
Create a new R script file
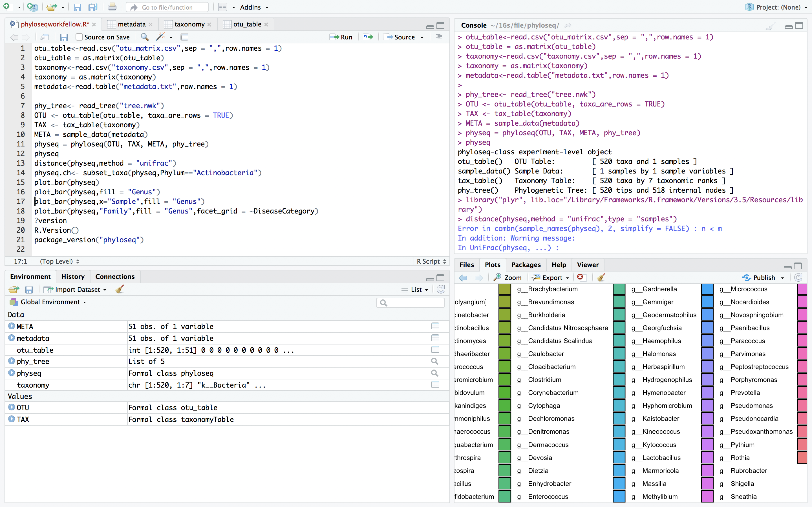(7, 7)
